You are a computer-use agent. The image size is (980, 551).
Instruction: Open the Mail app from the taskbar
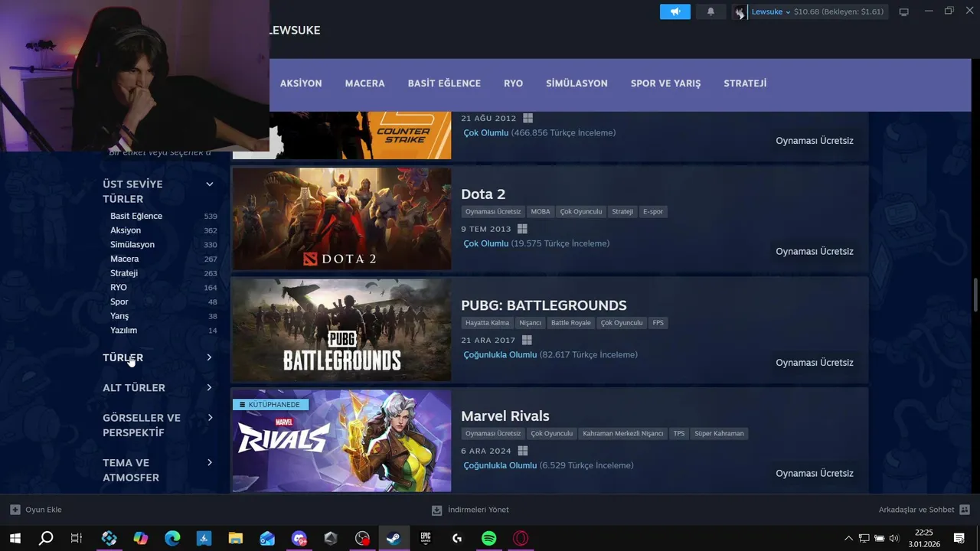pyautogui.click(x=267, y=538)
